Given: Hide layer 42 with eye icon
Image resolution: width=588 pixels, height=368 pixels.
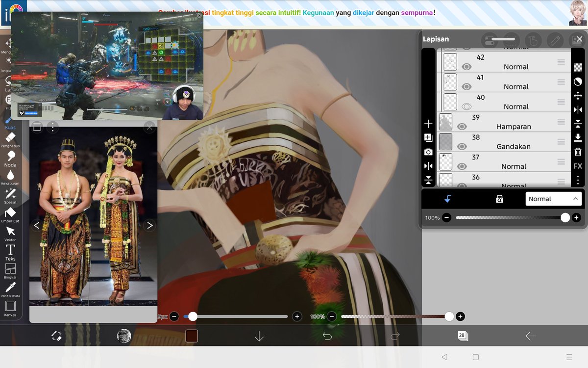Looking at the screenshot, I should (466, 67).
